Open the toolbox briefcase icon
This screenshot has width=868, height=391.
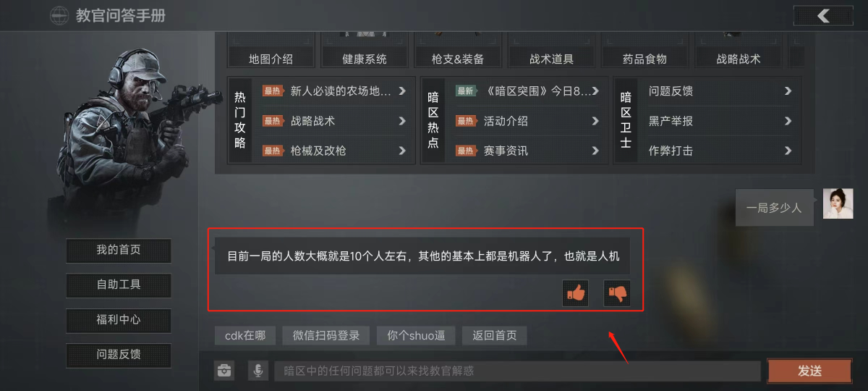[x=225, y=371]
